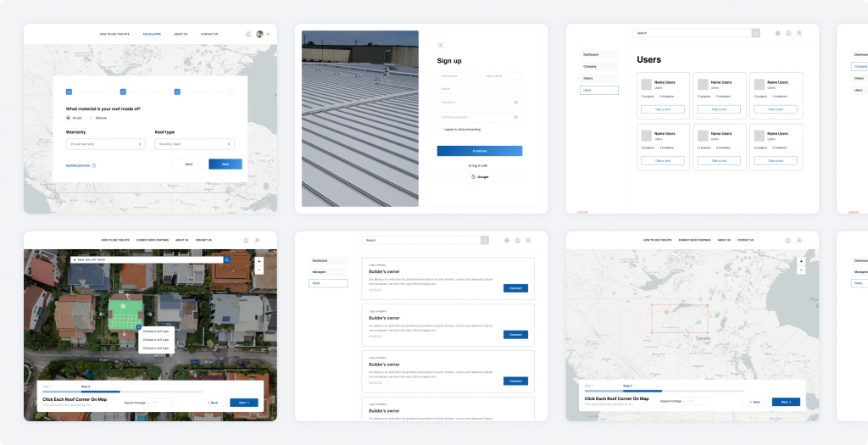
Task: Click Square Footage field in aerial map panel
Action: tap(160, 403)
